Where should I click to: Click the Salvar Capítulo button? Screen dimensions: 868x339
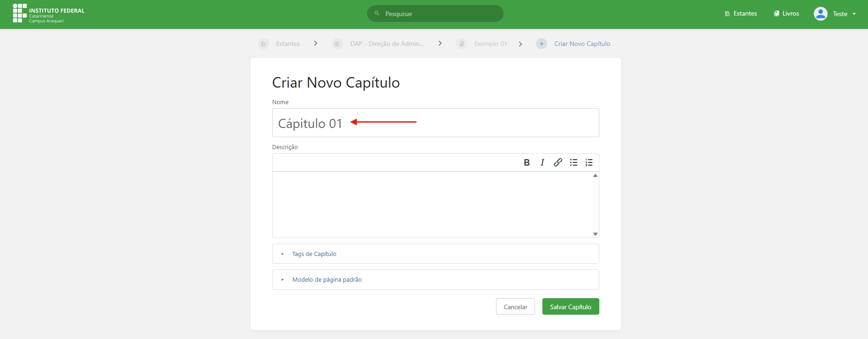coord(570,306)
